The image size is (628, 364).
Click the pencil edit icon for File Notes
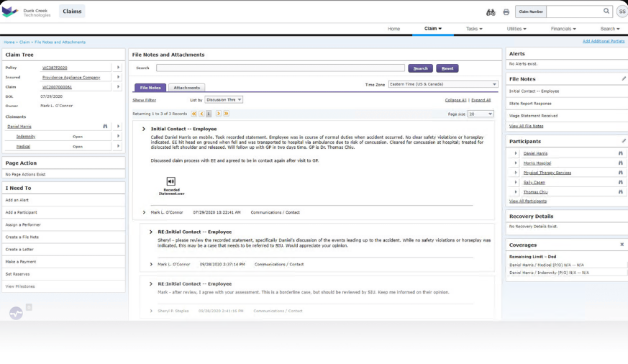(x=624, y=79)
